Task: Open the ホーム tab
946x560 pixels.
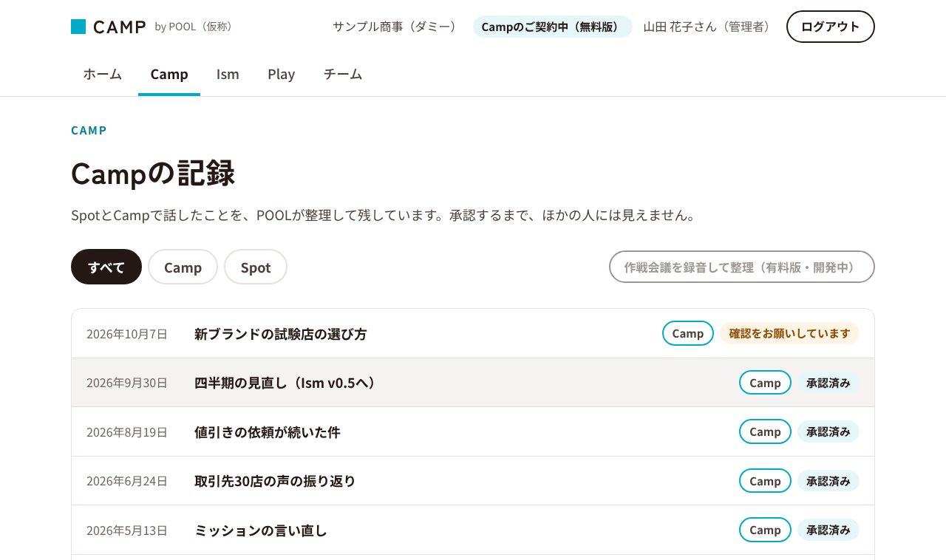Action: [103, 74]
